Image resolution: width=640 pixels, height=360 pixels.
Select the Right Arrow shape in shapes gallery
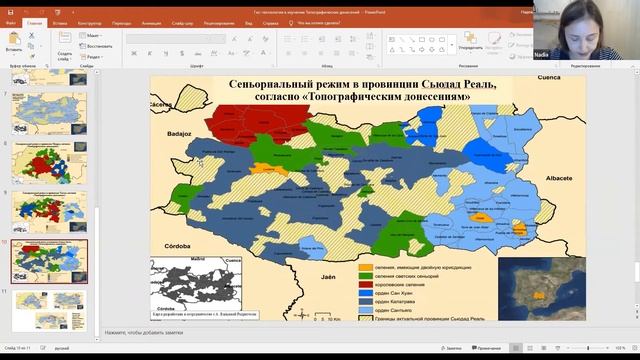tap(422, 49)
